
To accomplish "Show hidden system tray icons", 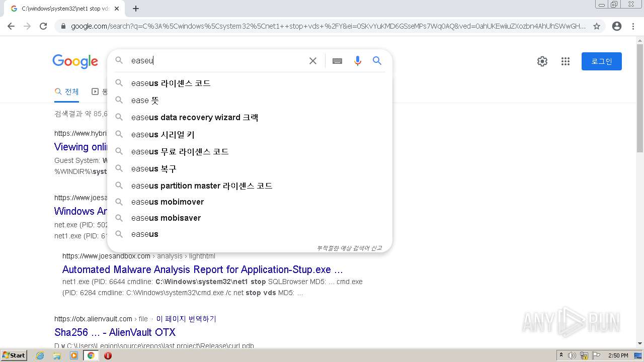I will (561, 355).
